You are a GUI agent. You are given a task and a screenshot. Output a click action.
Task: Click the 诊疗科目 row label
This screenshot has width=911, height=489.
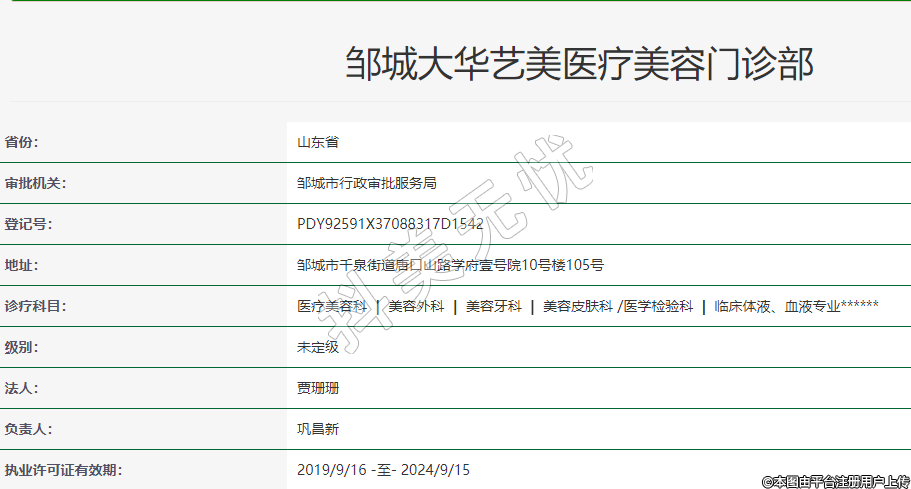(35, 306)
